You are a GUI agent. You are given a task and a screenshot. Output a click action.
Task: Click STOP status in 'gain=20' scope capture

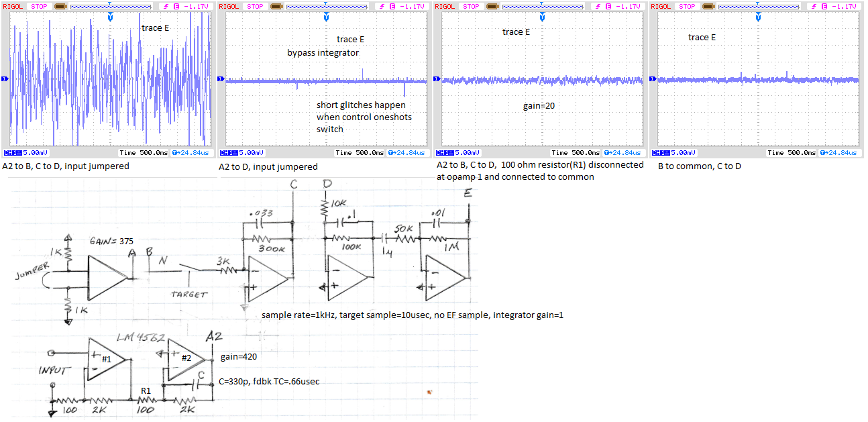click(471, 6)
